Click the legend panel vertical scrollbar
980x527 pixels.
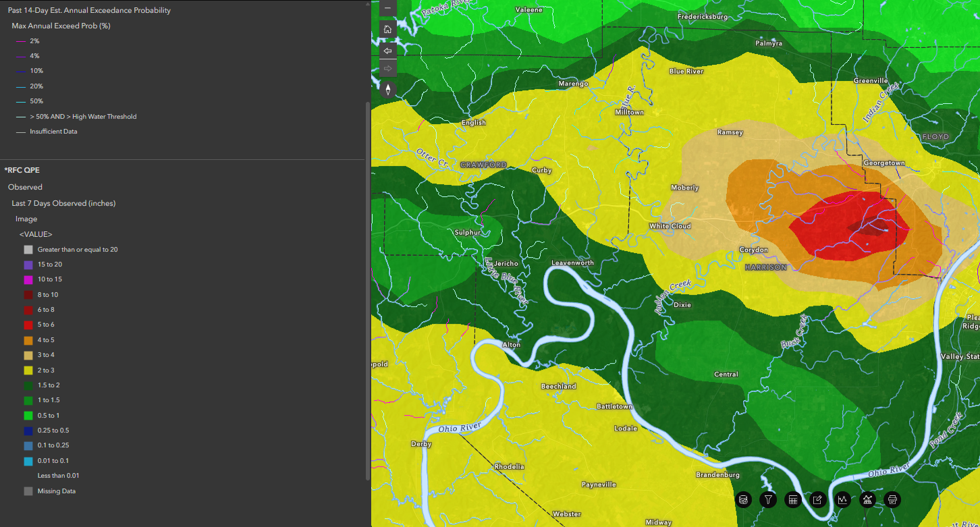[x=368, y=290]
